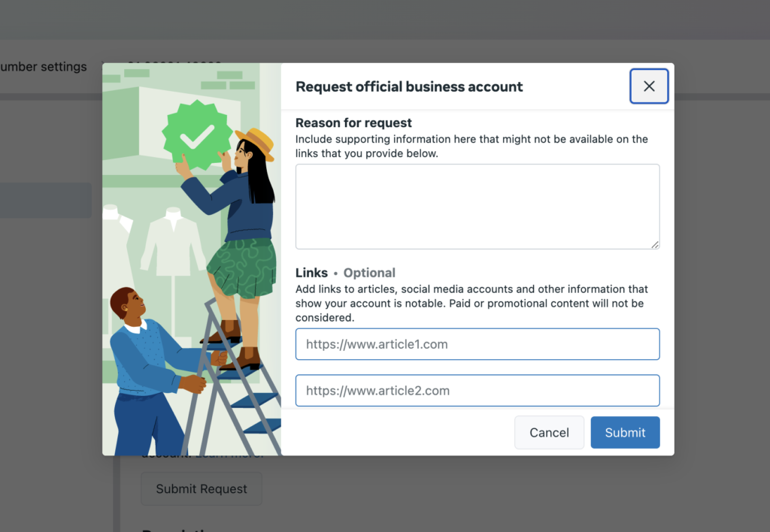Image resolution: width=770 pixels, height=532 pixels.
Task: Click the 'Add links to articles' description text
Action: click(x=471, y=304)
